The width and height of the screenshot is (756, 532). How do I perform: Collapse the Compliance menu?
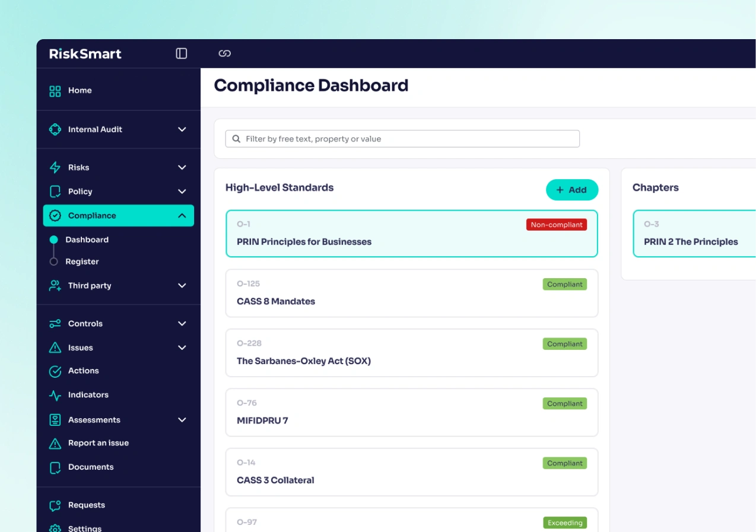click(182, 215)
